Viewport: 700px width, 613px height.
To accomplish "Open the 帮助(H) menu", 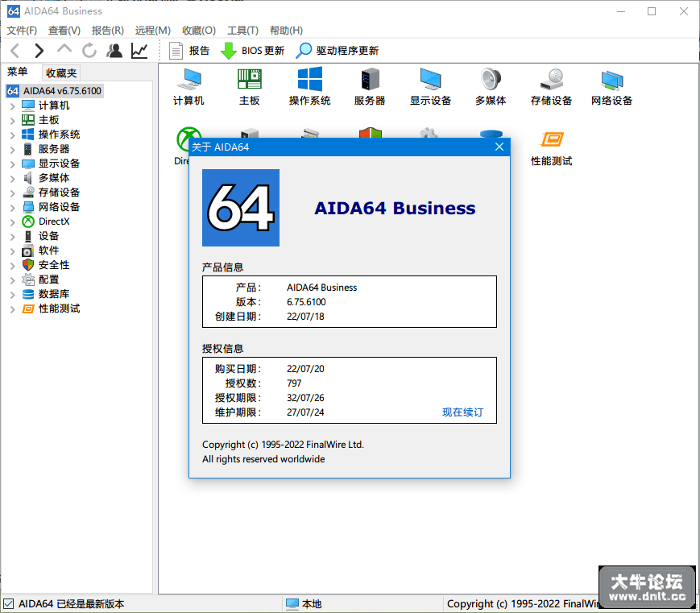I will click(x=286, y=31).
